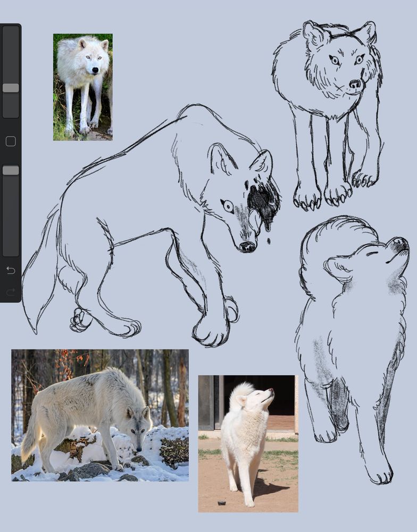The image size is (417, 532).
Task: Select the front-facing white wolf reference photo
Action: pos(83,87)
